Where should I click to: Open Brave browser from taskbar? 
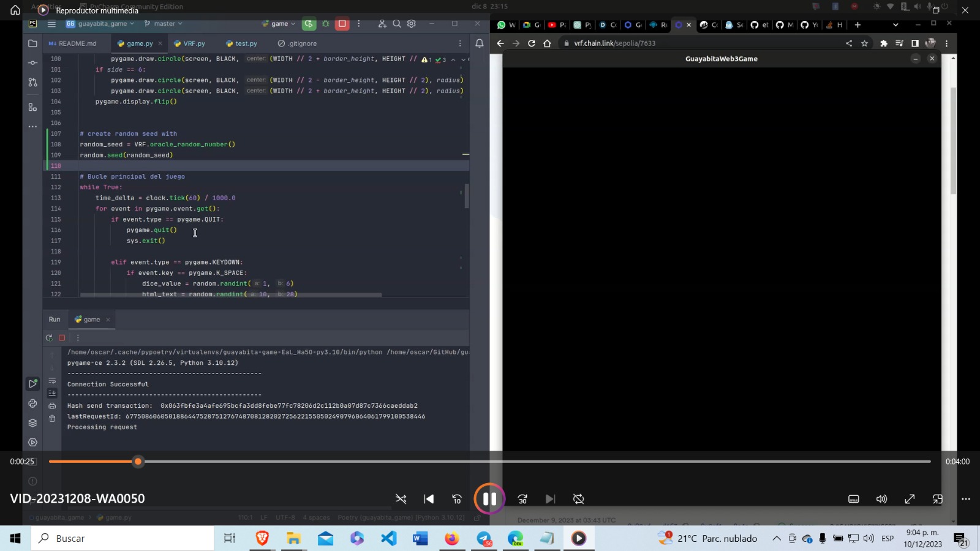click(x=262, y=538)
